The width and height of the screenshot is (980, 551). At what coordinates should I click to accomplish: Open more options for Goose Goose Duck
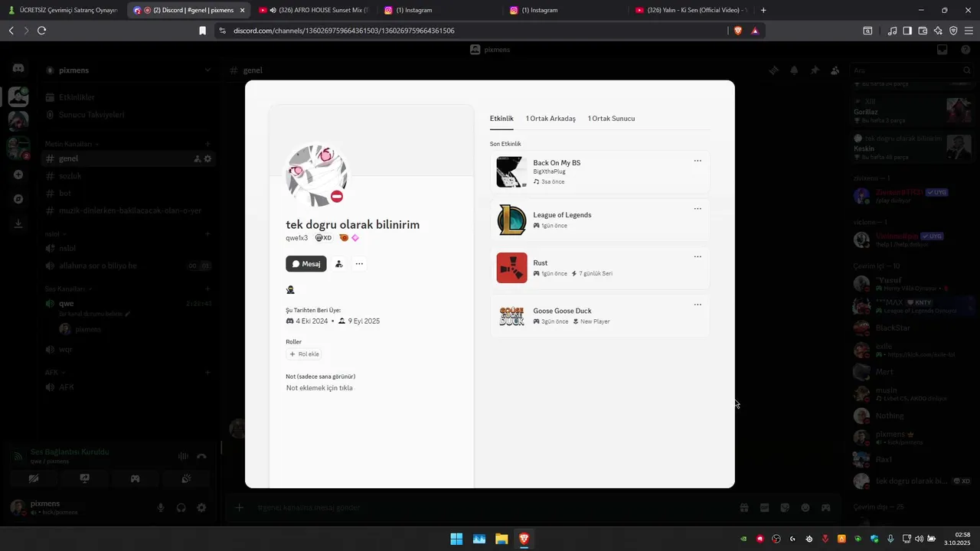click(x=697, y=305)
